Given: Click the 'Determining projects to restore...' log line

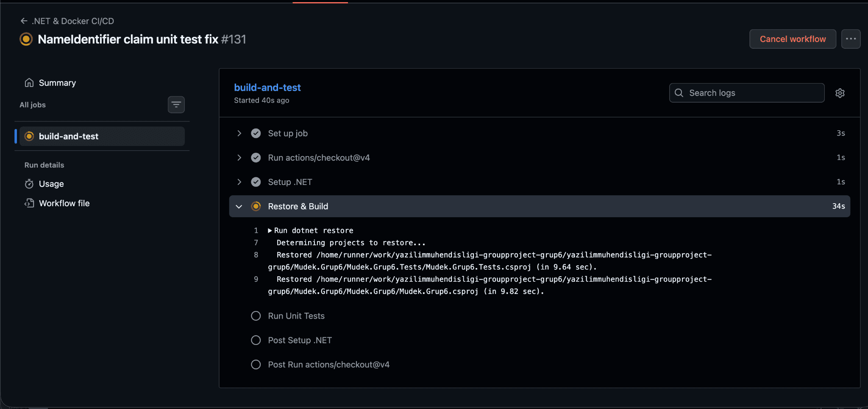Looking at the screenshot, I should [x=351, y=243].
